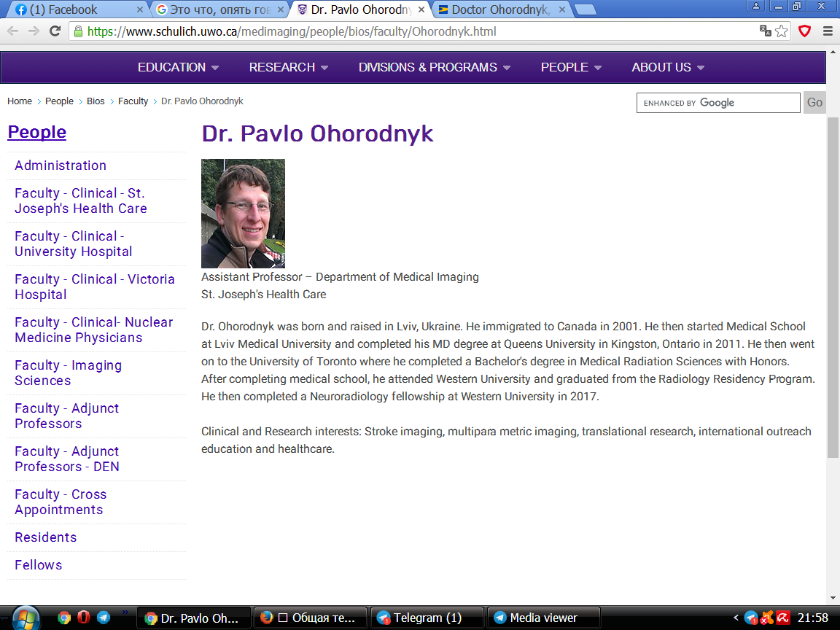
Task: Open a new browser tab
Action: [x=585, y=9]
